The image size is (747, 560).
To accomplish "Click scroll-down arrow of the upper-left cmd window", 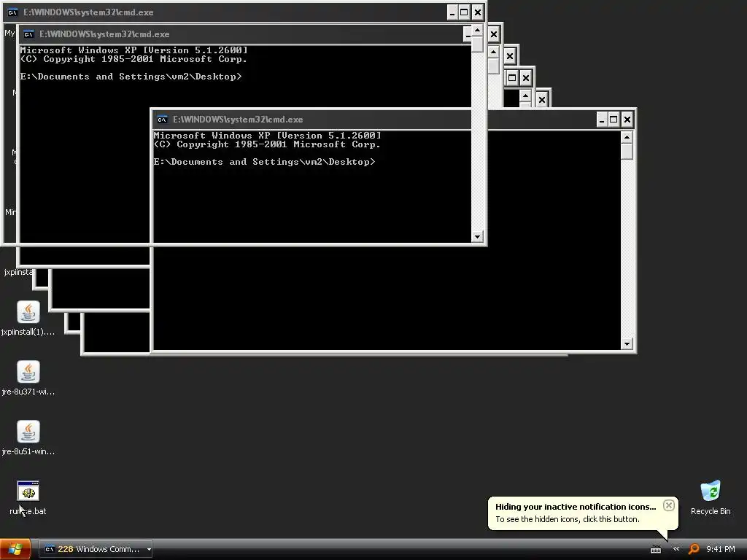I will pyautogui.click(x=477, y=236).
